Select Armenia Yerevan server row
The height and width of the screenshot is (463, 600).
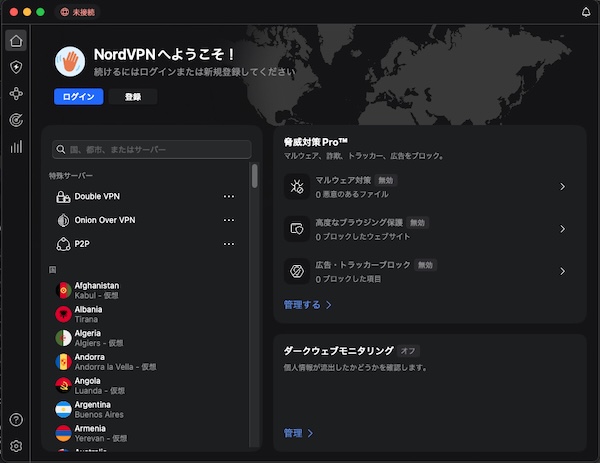click(145, 433)
